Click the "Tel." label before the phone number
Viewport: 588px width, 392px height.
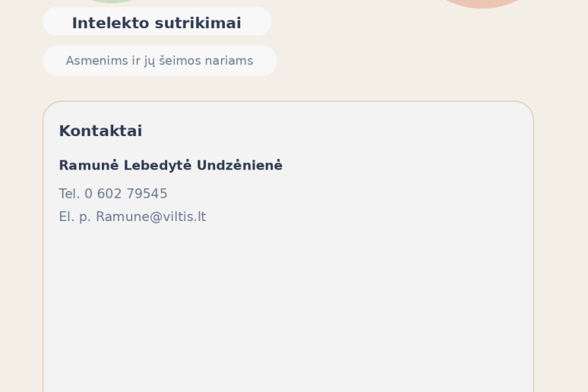pyautogui.click(x=69, y=194)
